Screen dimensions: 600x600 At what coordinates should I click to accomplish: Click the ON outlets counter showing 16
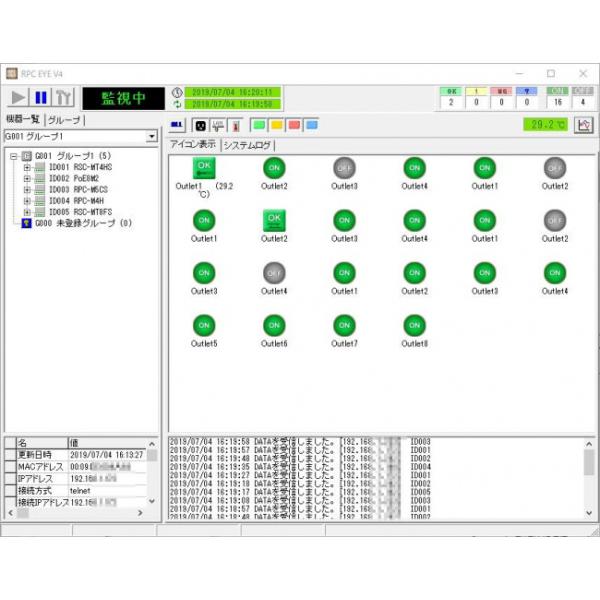(x=558, y=98)
